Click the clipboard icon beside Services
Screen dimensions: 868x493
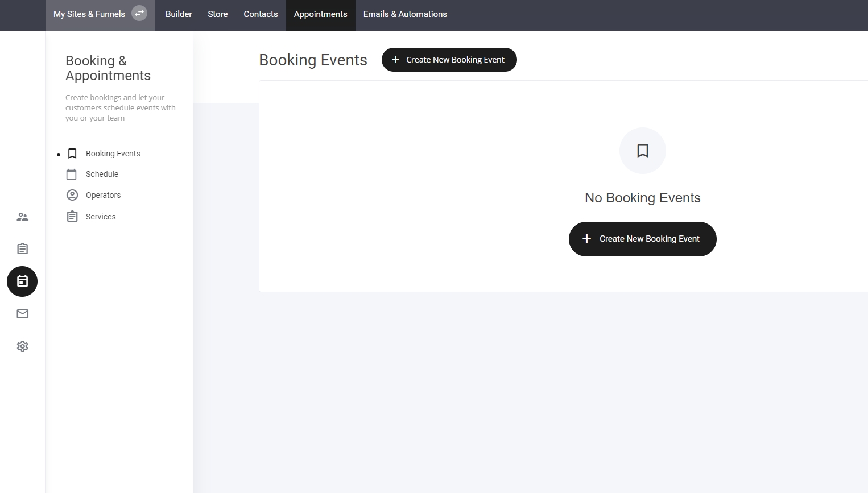[72, 217]
